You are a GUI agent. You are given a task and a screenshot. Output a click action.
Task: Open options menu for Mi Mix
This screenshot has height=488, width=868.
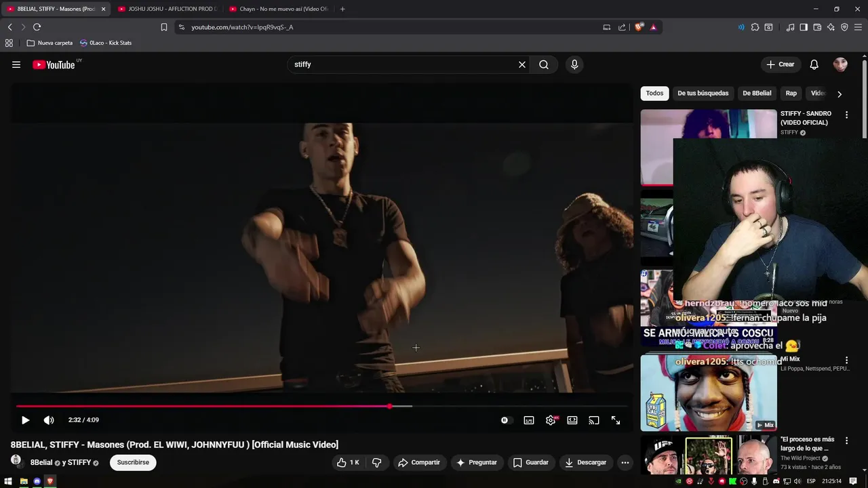(846, 361)
